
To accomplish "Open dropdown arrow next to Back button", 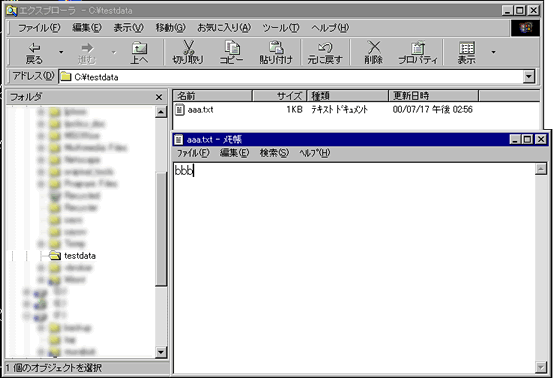I will (61, 52).
